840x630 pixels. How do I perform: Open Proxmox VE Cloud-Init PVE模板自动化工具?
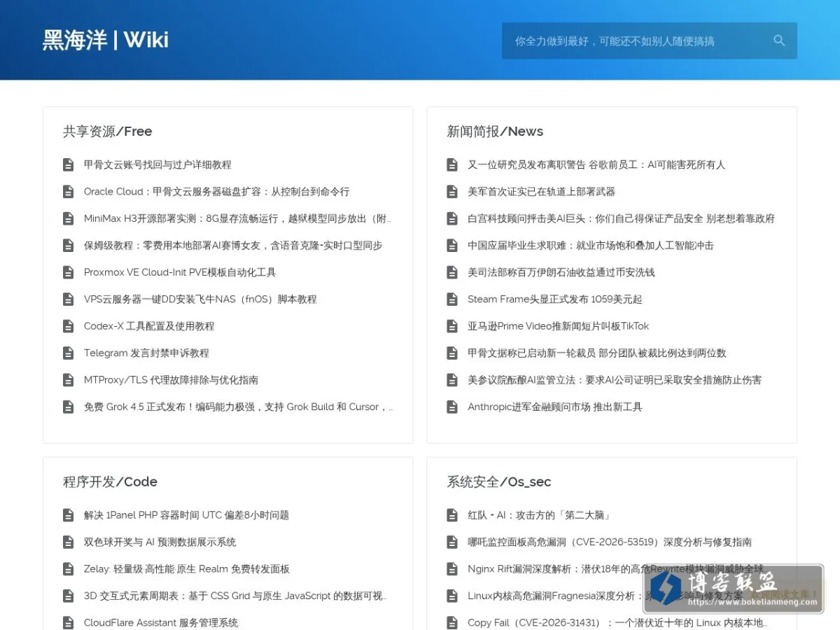(x=180, y=272)
